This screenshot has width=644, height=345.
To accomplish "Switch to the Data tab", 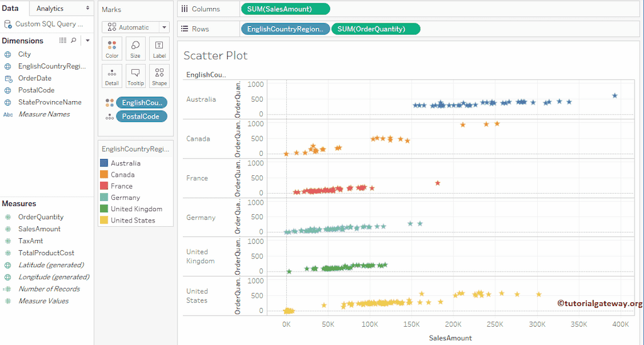I will (x=10, y=8).
